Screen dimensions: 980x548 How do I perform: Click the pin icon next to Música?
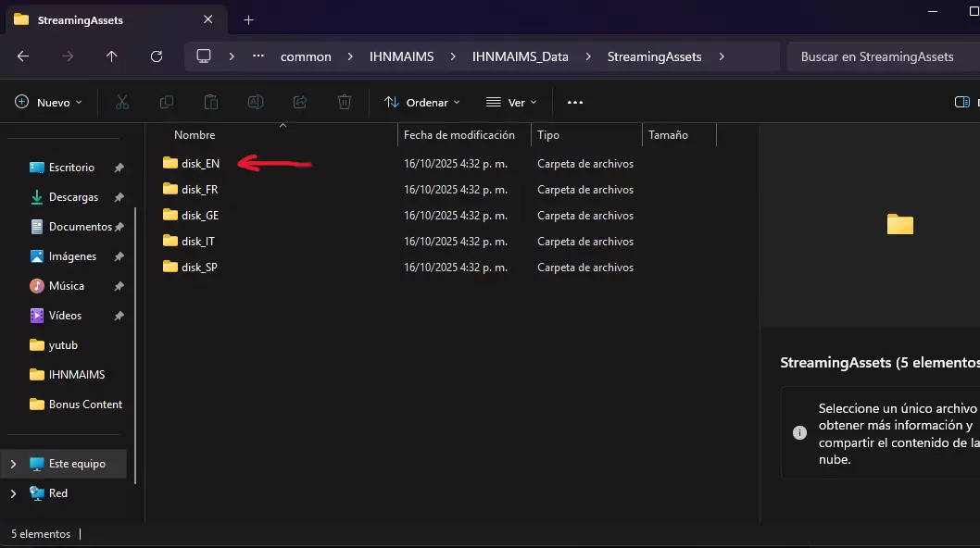119,286
